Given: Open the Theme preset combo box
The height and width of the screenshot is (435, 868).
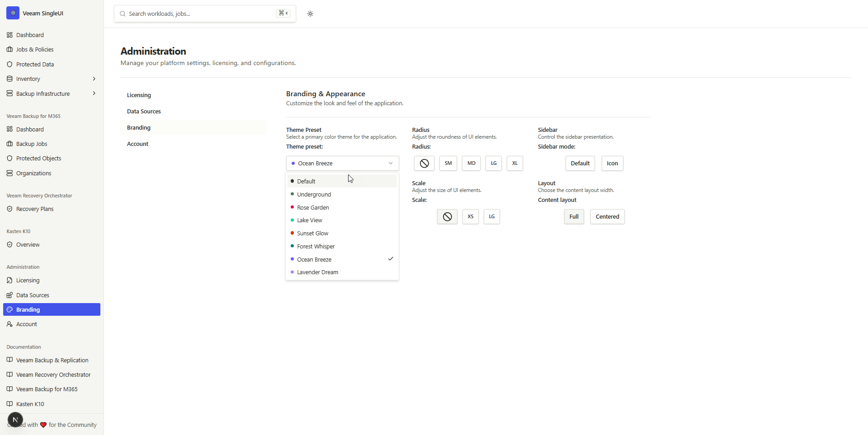Looking at the screenshot, I should 343,164.
